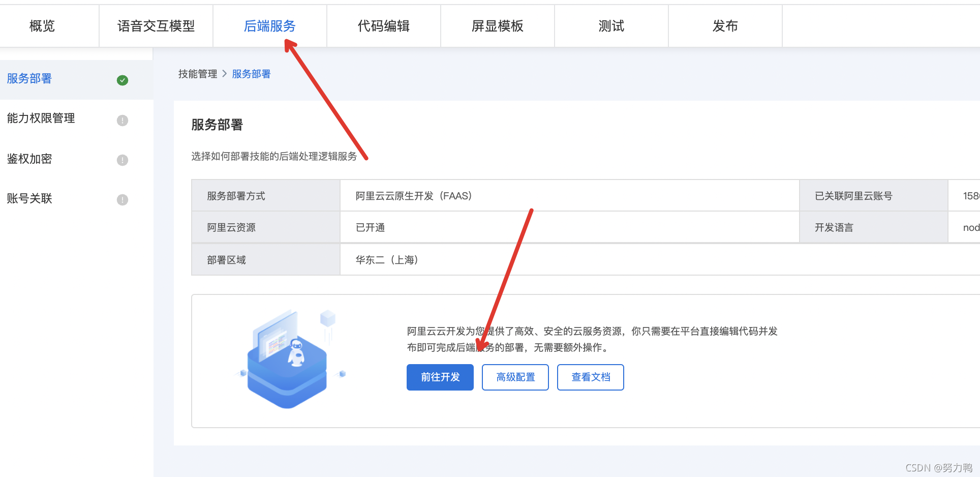The width and height of the screenshot is (980, 477).
Task: Click the 查看文档 button
Action: (x=591, y=377)
